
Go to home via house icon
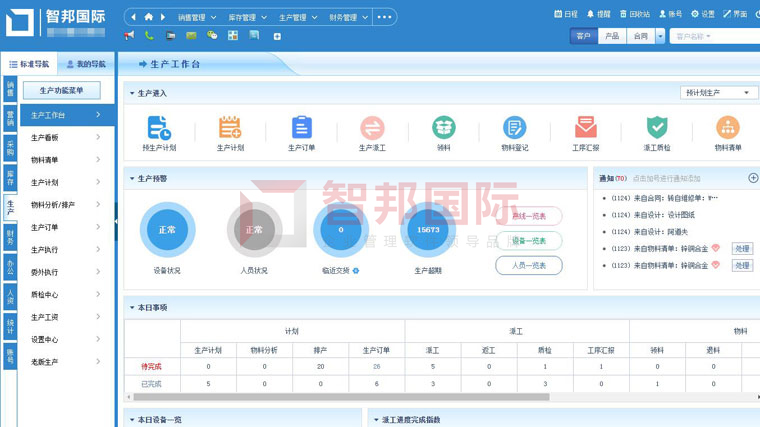(148, 17)
